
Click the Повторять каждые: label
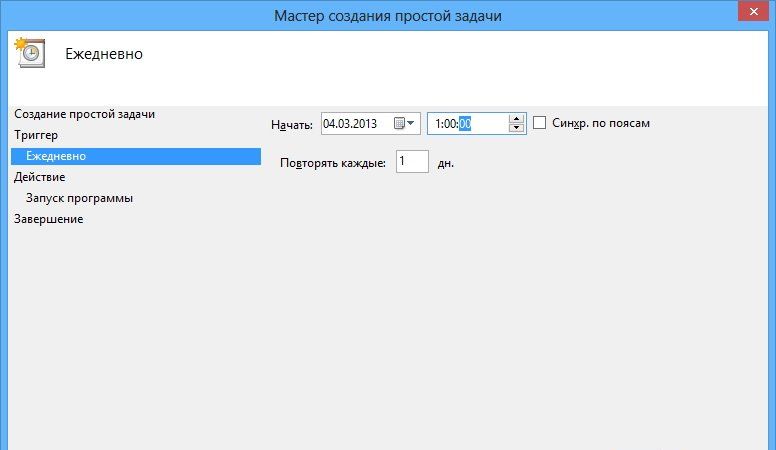pyautogui.click(x=333, y=163)
